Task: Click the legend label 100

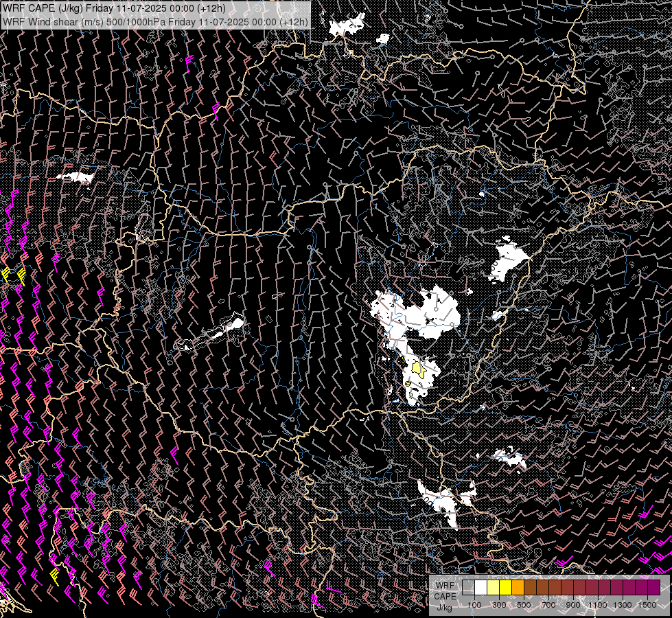Action: click(x=474, y=605)
